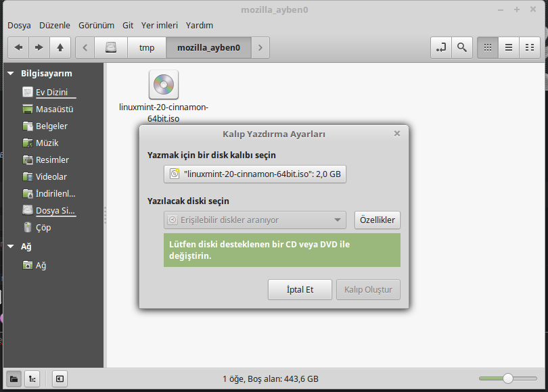Open Yer imleri menu
The width and height of the screenshot is (548, 392).
pyautogui.click(x=160, y=26)
